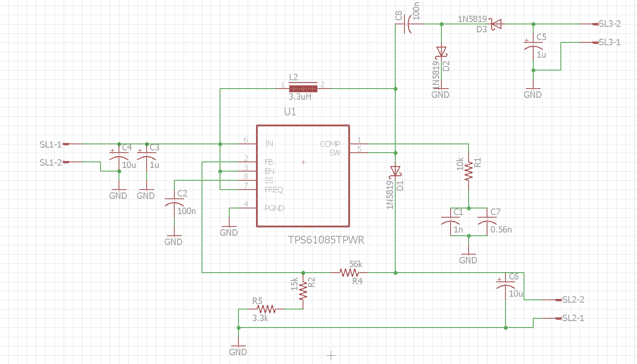Click the FREQ pin label on U1
637x364 pixels.
pyautogui.click(x=274, y=190)
